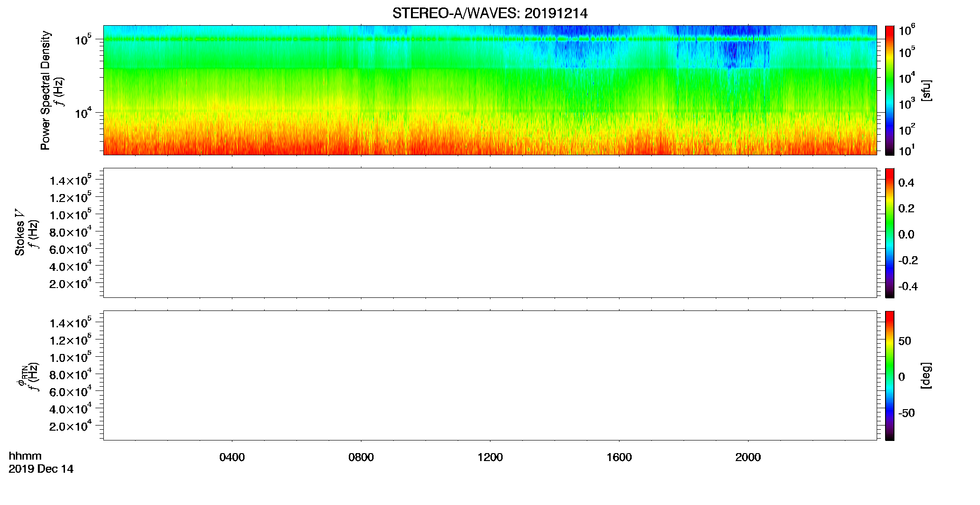Click the 0.4 label on Stokes color bar
Image resolution: width=980 pixels, height=505 pixels.
(x=906, y=182)
